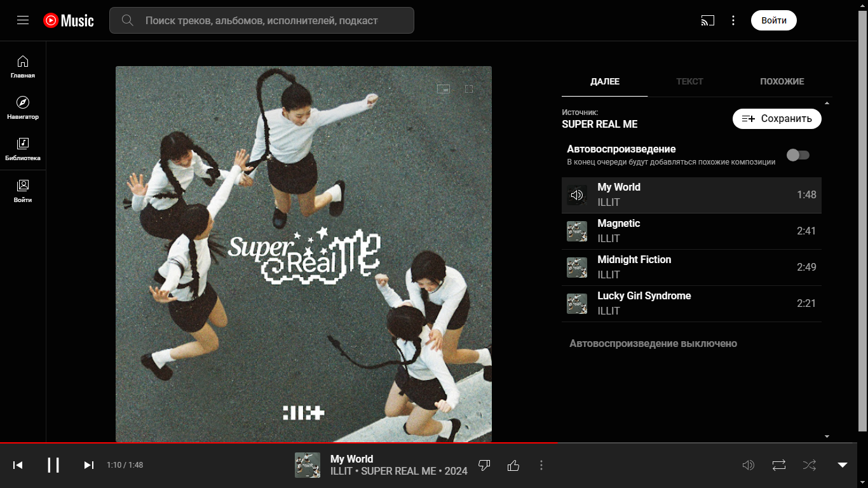
Task: Skip to the next track
Action: point(89,465)
